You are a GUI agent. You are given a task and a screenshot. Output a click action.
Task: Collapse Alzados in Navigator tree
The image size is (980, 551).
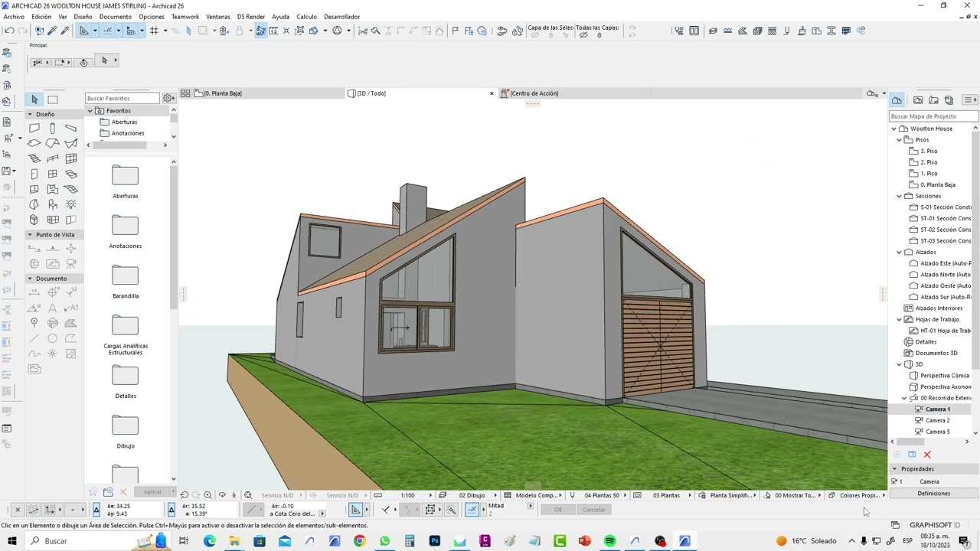900,252
